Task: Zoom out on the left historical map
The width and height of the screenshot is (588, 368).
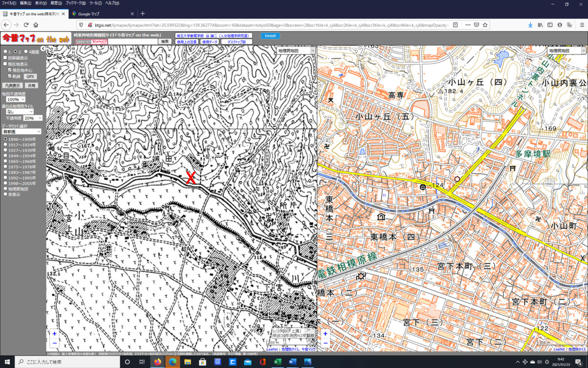Action: tap(54, 343)
